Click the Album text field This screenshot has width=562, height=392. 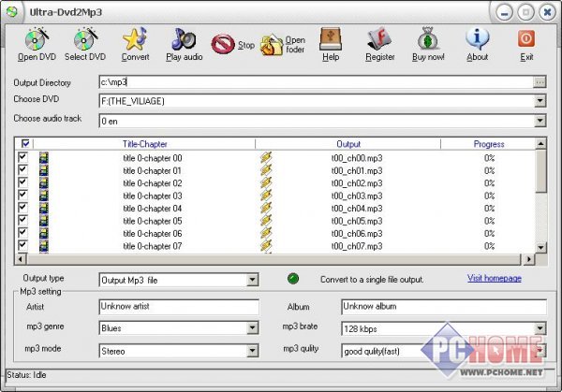pyautogui.click(x=444, y=307)
